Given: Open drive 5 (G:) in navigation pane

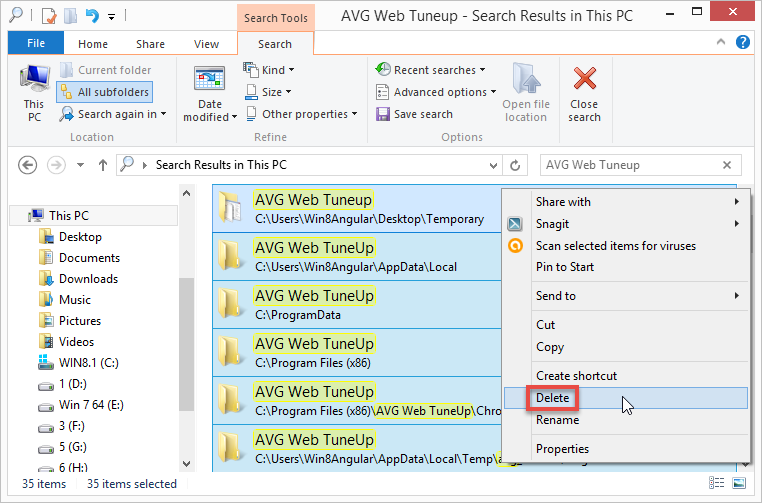Looking at the screenshot, I should coord(63,447).
